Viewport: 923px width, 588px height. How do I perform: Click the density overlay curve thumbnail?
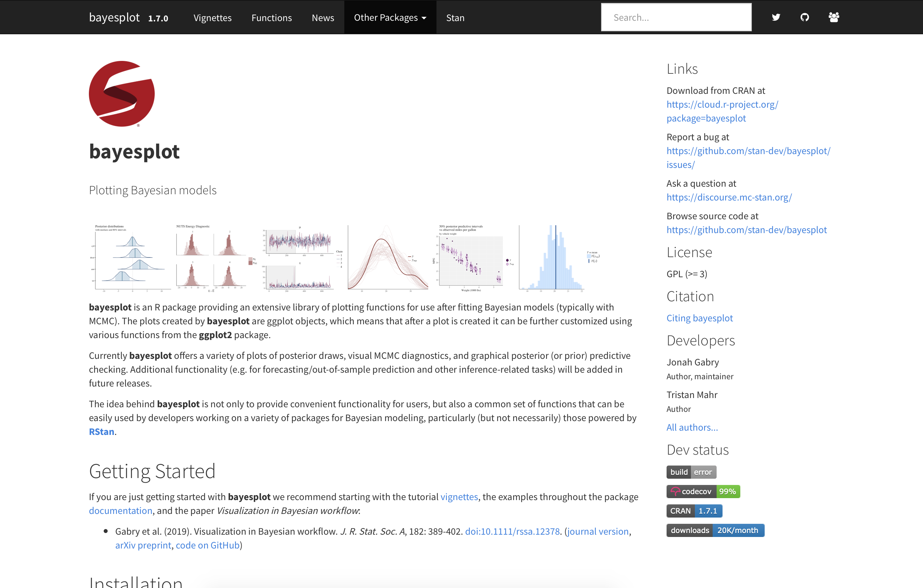pos(388,259)
